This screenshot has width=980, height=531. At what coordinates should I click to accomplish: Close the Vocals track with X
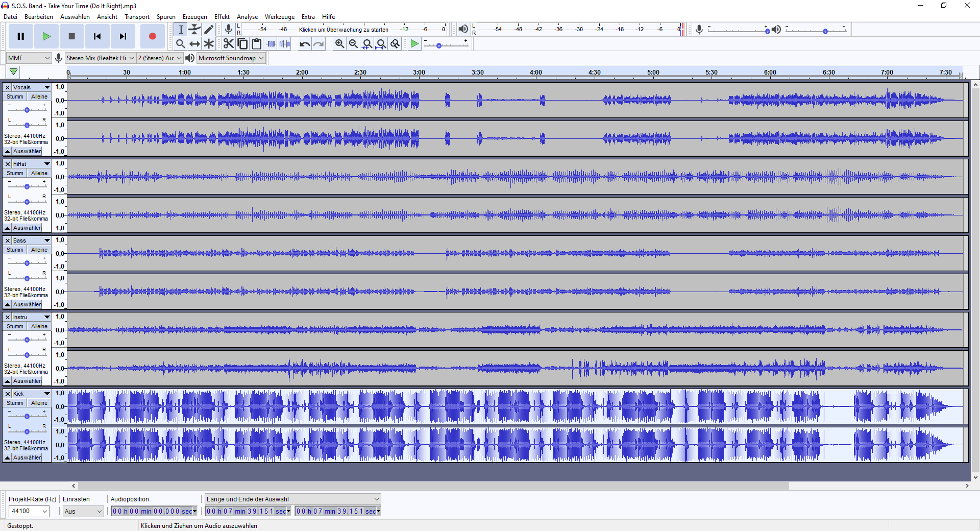(8, 87)
